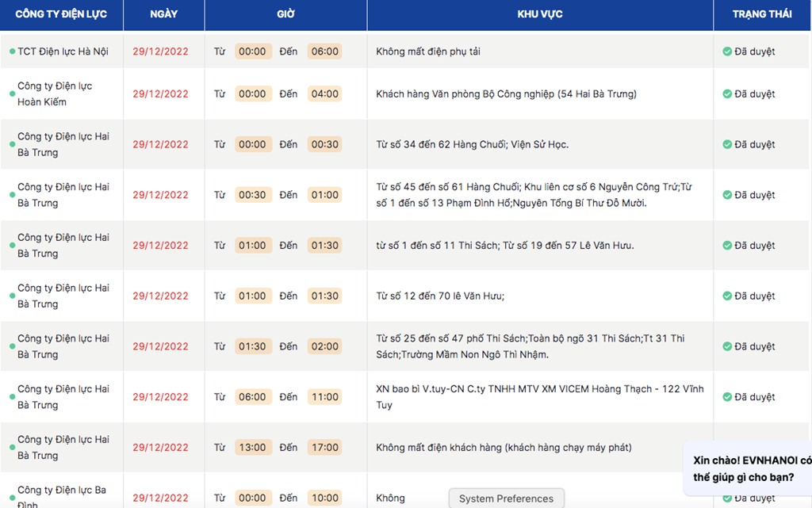The height and width of the screenshot is (508, 812).
Task: Click the 01:30 start time in the Ngô Thì Nhậm row
Action: pyautogui.click(x=252, y=346)
